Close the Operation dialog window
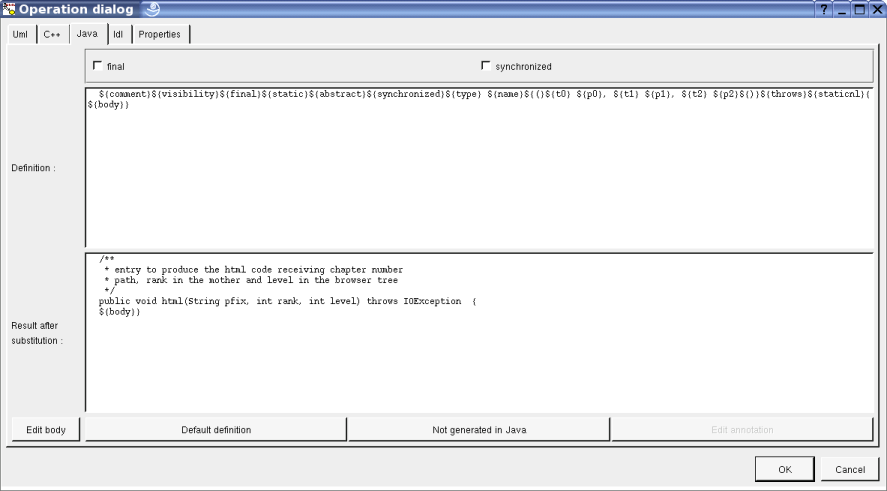887x491 pixels. (877, 10)
